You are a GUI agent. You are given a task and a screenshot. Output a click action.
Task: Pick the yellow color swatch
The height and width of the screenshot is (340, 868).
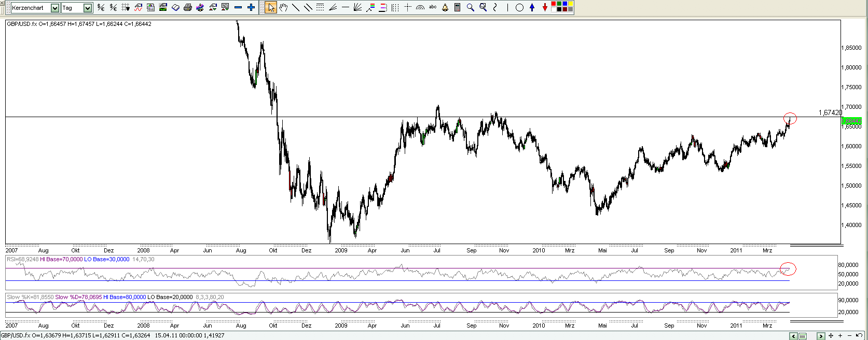click(571, 4)
